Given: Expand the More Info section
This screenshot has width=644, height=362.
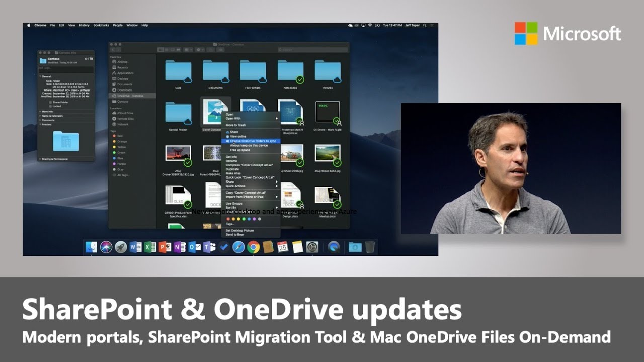Looking at the screenshot, I should point(41,111).
